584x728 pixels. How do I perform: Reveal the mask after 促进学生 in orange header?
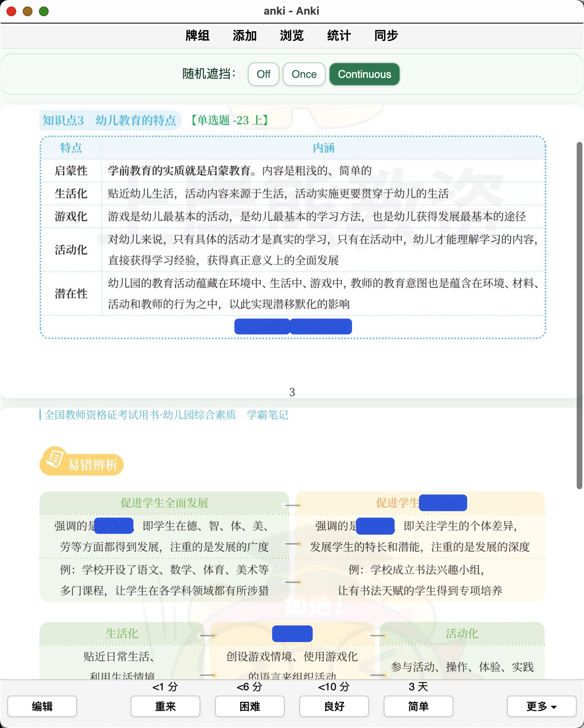pyautogui.click(x=443, y=503)
